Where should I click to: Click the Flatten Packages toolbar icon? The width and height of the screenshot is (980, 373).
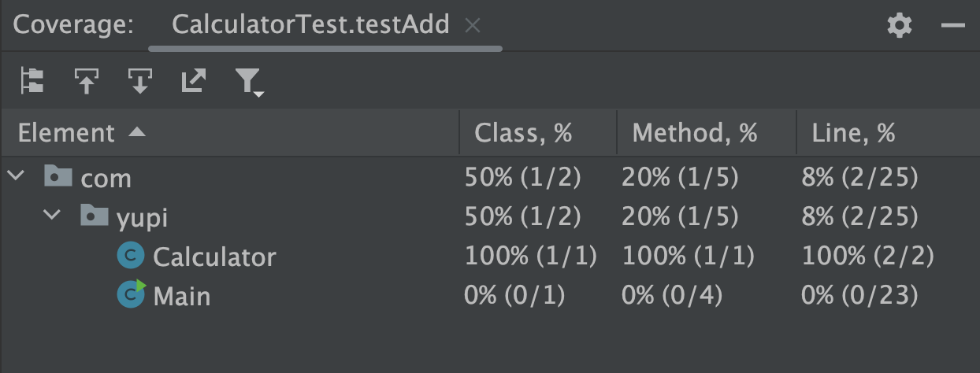point(33,80)
